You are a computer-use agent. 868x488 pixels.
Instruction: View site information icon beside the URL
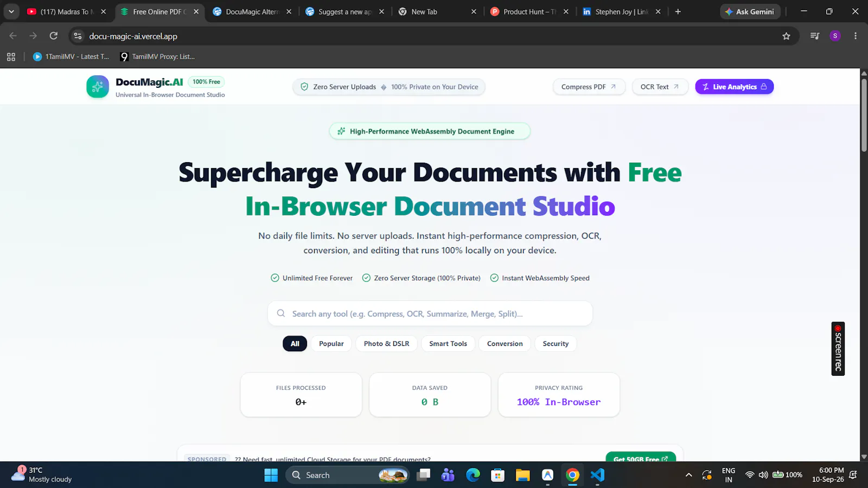coord(78,36)
